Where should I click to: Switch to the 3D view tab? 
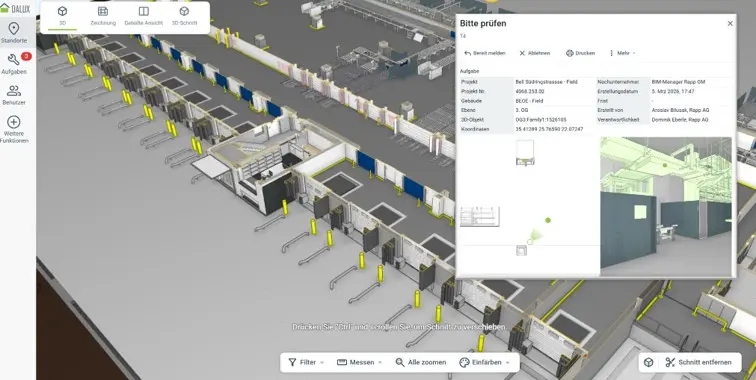pyautogui.click(x=62, y=16)
